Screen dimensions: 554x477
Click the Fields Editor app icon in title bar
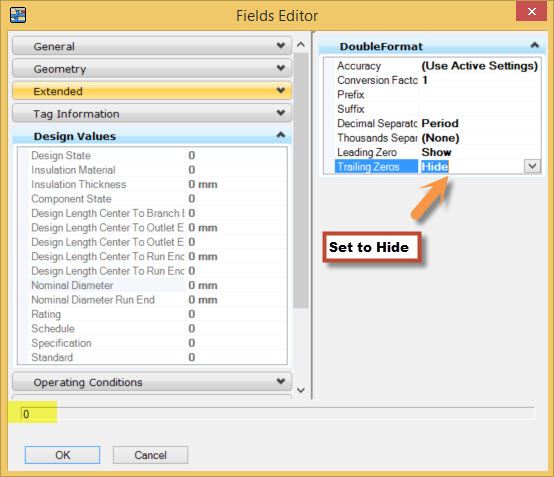coord(18,16)
